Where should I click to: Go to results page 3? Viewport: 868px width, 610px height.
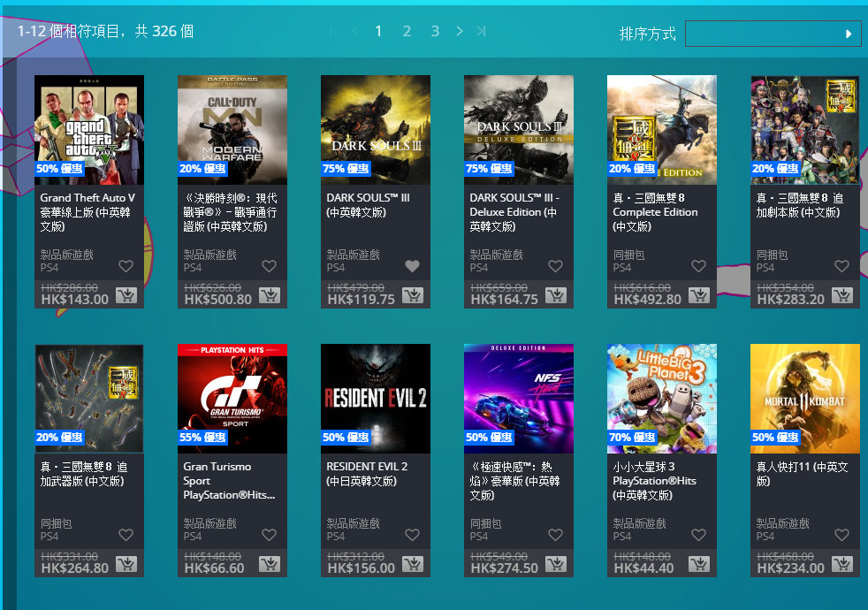point(435,32)
